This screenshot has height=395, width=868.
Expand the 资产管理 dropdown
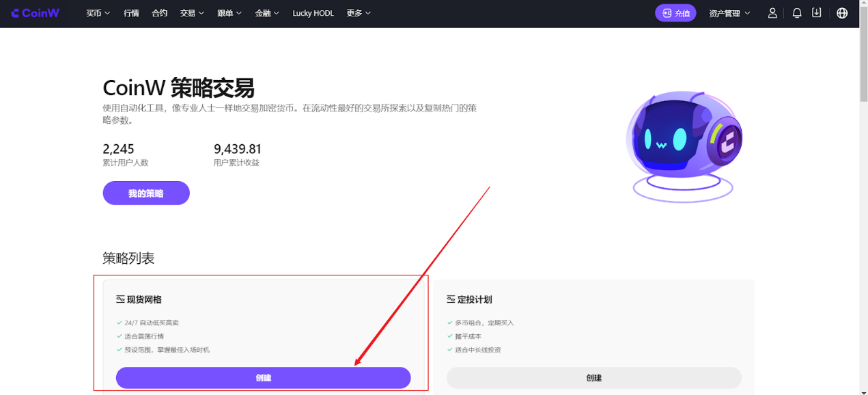(x=729, y=13)
